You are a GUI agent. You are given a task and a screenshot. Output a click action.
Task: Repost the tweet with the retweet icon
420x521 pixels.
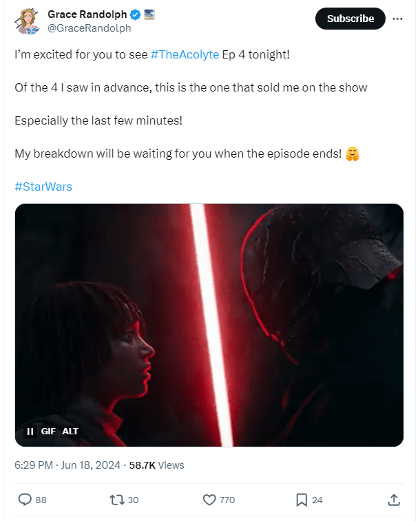[x=117, y=500]
